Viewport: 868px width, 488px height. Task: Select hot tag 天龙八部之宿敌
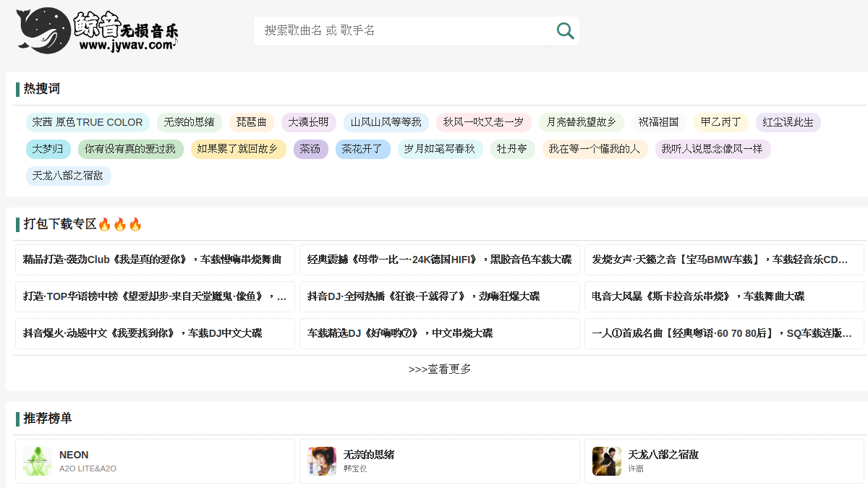coord(68,176)
